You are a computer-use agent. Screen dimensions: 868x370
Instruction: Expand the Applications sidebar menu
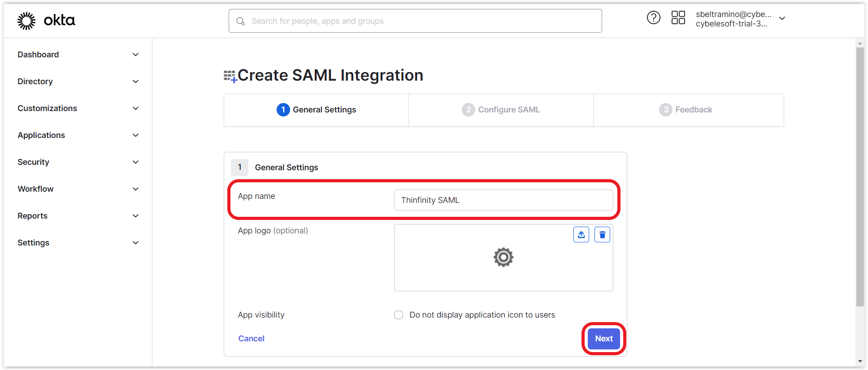[78, 135]
